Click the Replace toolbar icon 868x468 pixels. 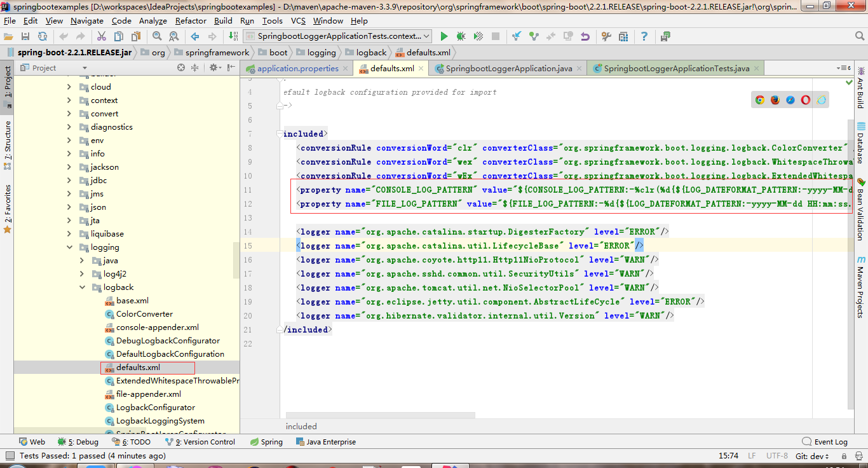tap(173, 36)
